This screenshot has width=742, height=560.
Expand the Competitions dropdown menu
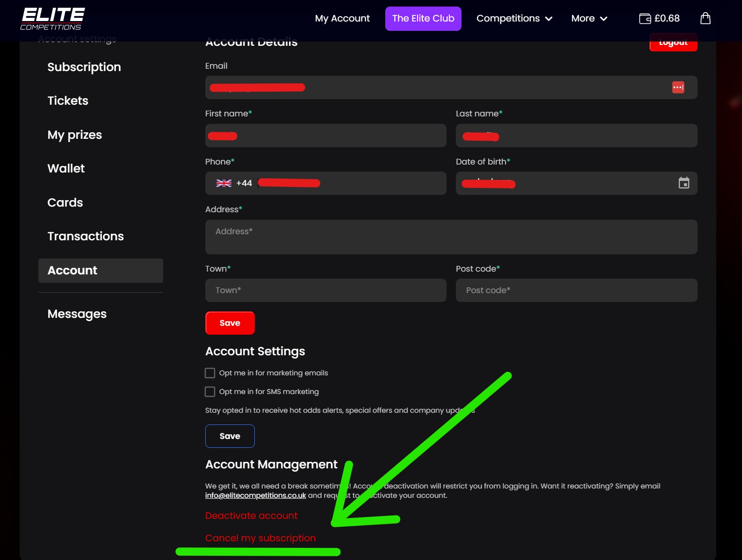click(514, 18)
